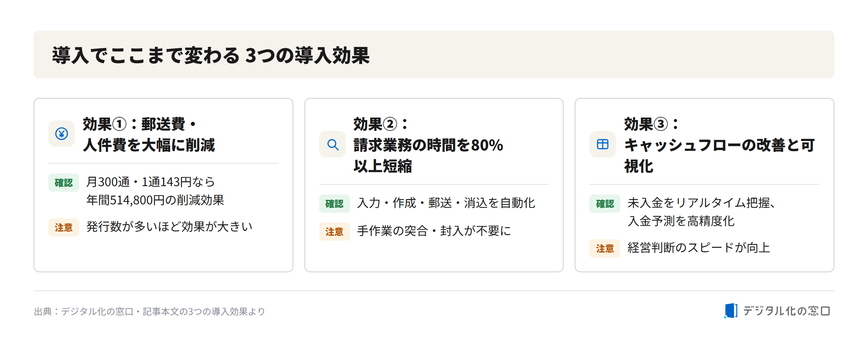This screenshot has height=352, width=868.
Task: Click the デジタル化の窓口 brand name text
Action: coord(786,311)
